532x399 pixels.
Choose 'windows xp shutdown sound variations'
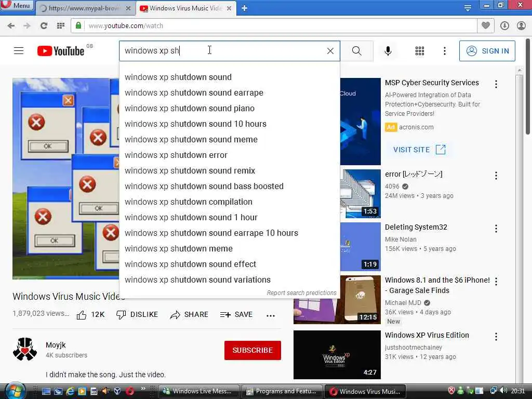[229, 280]
